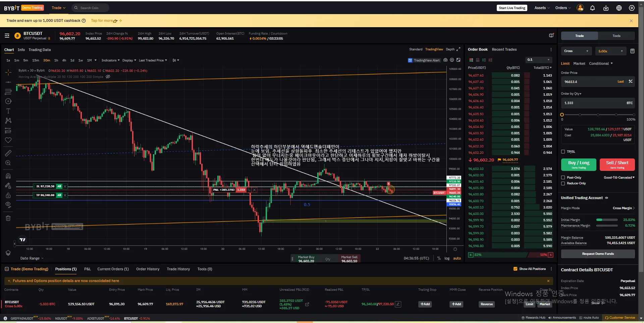Expand the Cross margin mode dropdown
The image size is (644, 323).
(x=576, y=51)
